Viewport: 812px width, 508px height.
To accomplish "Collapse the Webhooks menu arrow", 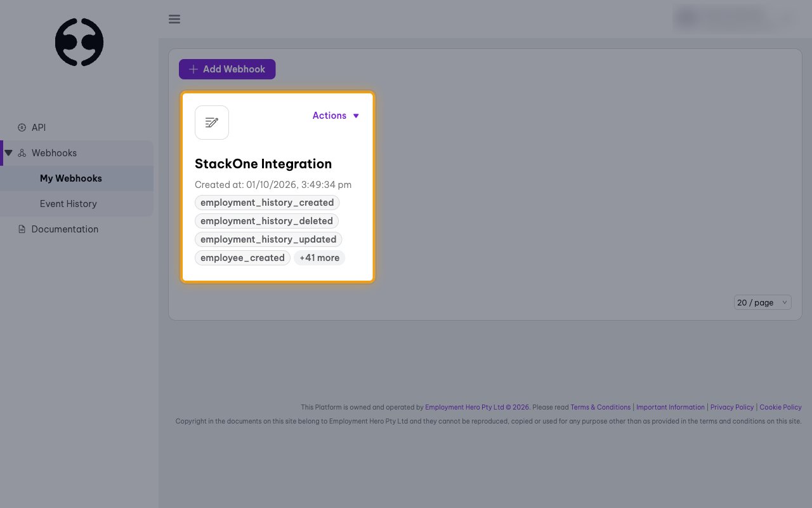I will pyautogui.click(x=9, y=153).
